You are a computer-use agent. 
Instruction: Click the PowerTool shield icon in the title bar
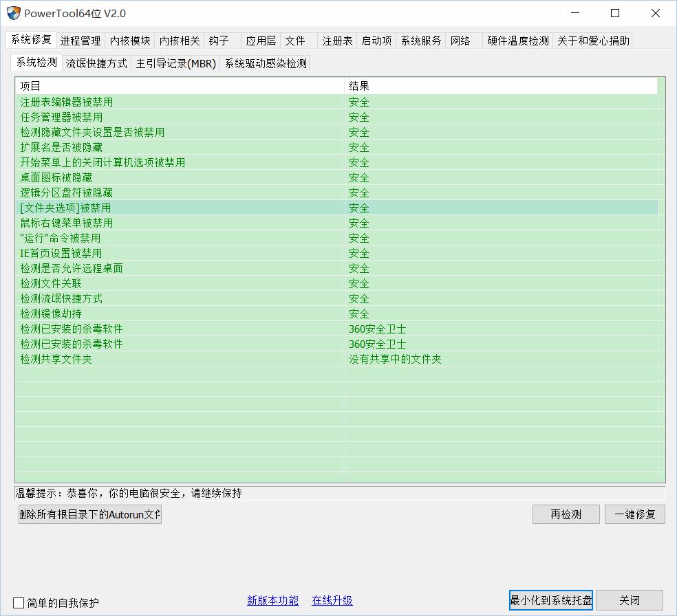coord(14,12)
